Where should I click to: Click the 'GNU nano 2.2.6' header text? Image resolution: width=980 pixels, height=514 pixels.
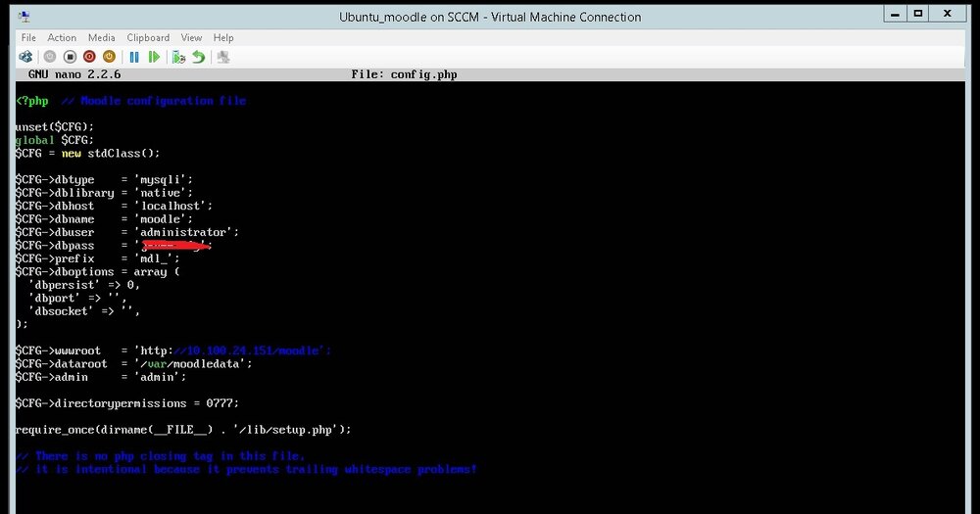pyautogui.click(x=74, y=74)
